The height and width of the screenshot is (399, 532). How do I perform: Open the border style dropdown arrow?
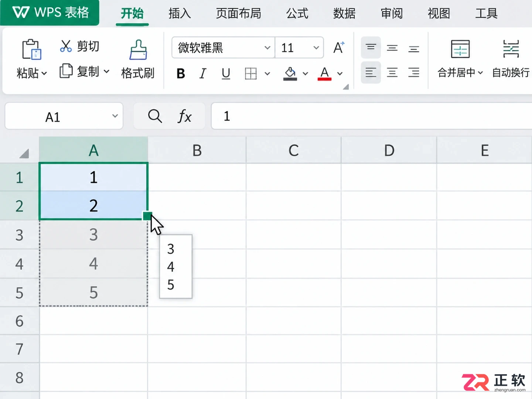(267, 74)
